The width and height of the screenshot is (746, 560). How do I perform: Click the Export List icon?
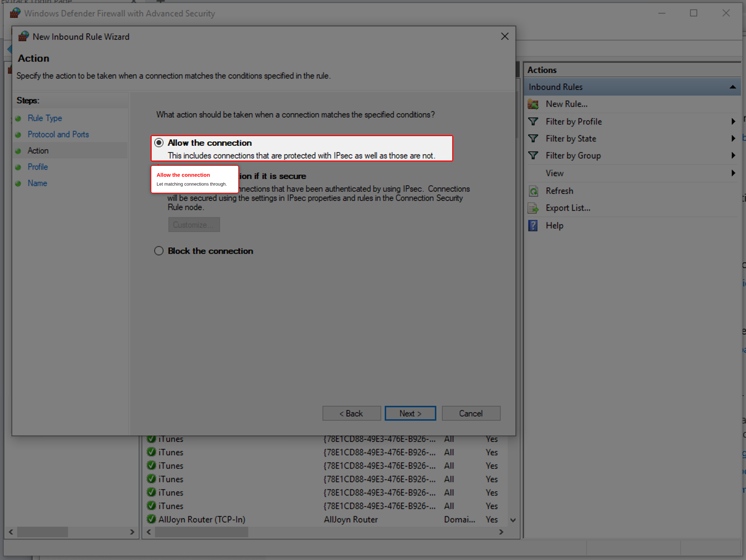pyautogui.click(x=533, y=208)
